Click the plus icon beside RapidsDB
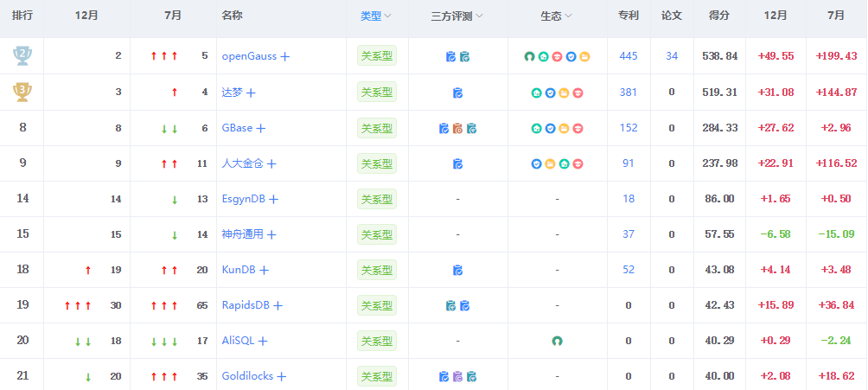 click(x=278, y=305)
